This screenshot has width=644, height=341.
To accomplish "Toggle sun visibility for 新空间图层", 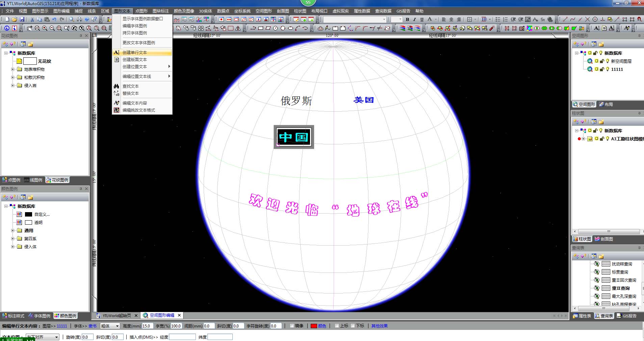I will [x=596, y=61].
